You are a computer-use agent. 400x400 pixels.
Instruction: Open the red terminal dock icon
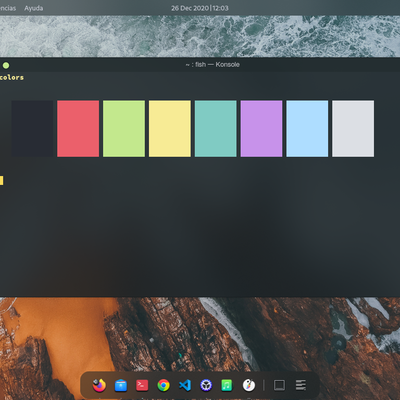[142, 385]
